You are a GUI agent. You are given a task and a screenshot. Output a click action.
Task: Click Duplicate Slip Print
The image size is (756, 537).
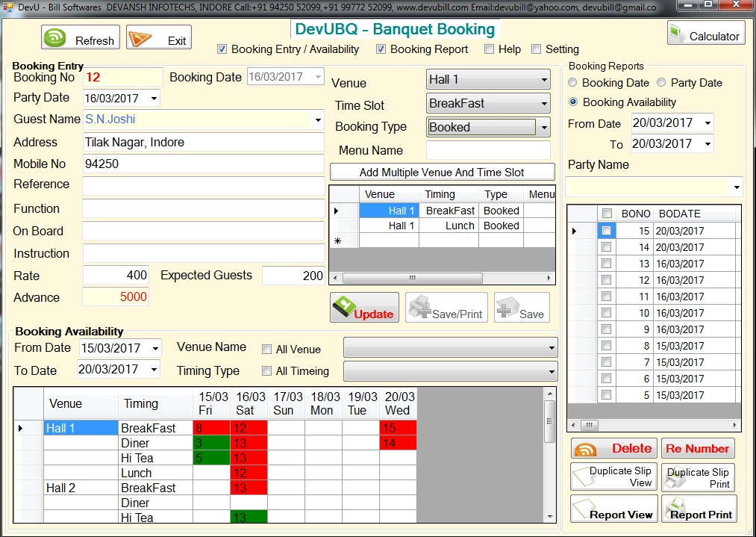click(698, 477)
